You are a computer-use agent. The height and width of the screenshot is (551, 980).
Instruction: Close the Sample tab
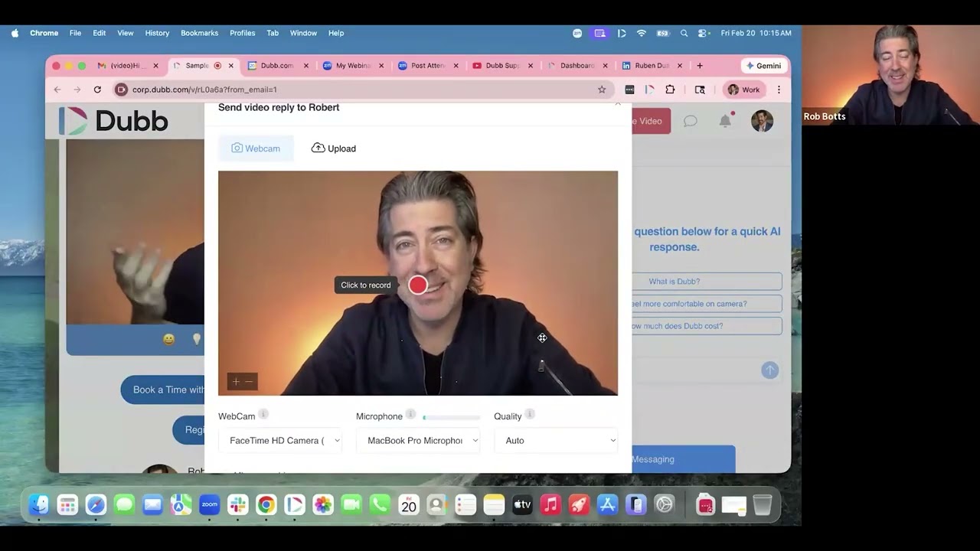click(x=230, y=66)
